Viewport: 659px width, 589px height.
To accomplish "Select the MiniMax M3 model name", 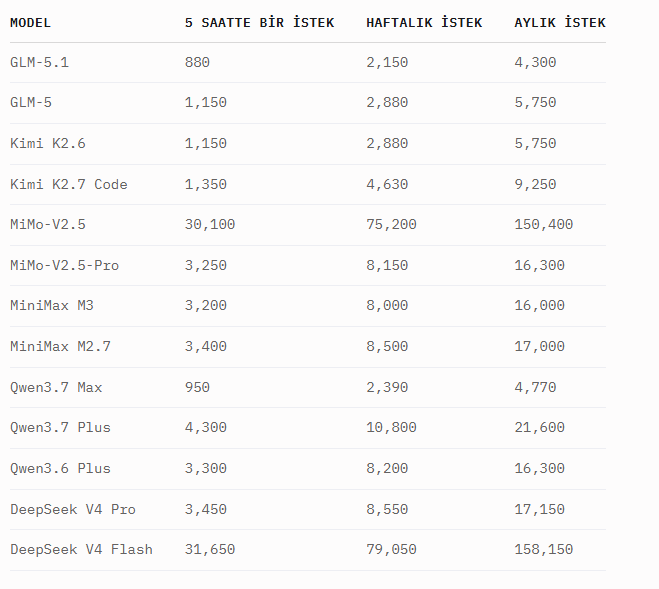I will (52, 305).
